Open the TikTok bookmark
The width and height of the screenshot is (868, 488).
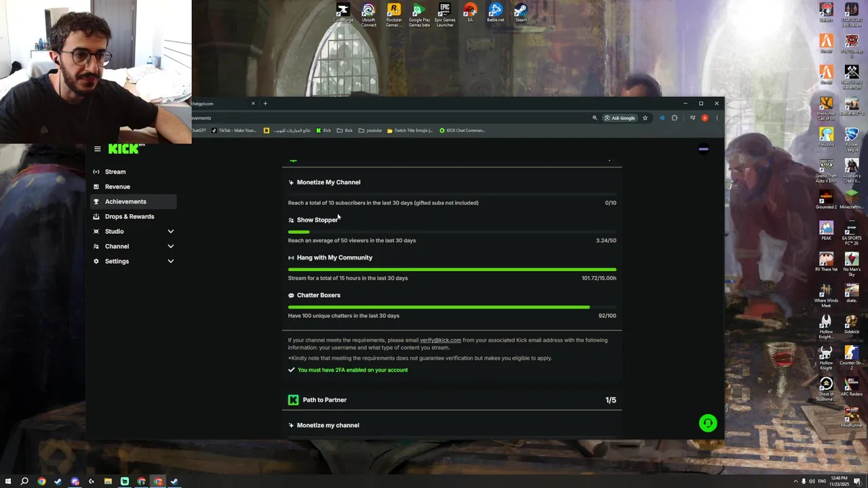point(234,130)
